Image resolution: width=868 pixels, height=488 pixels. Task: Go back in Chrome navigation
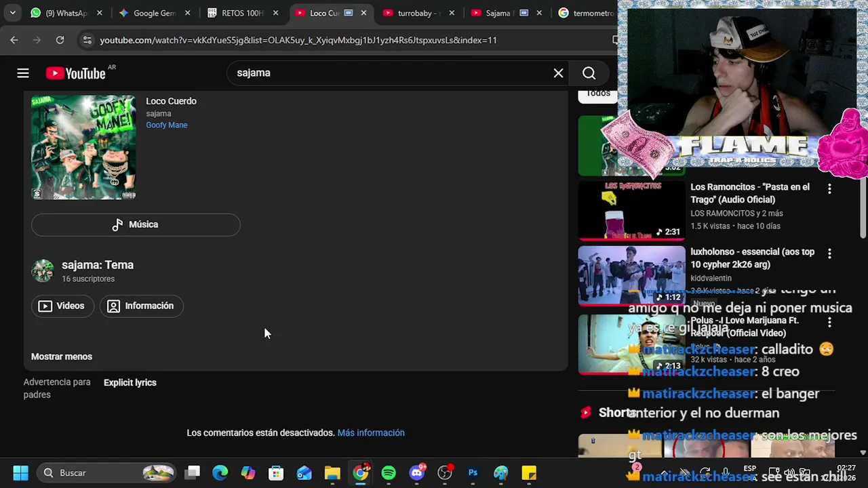pyautogui.click(x=14, y=40)
